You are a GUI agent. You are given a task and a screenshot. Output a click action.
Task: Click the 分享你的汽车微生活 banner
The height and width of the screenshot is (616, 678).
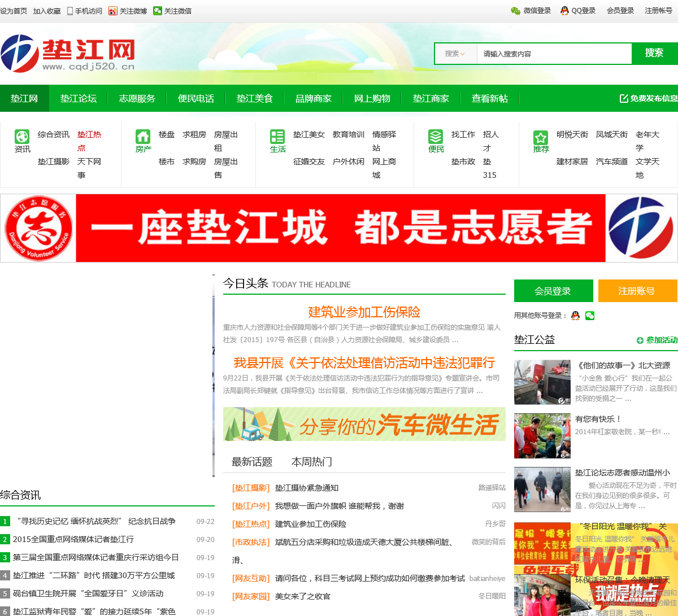364,424
